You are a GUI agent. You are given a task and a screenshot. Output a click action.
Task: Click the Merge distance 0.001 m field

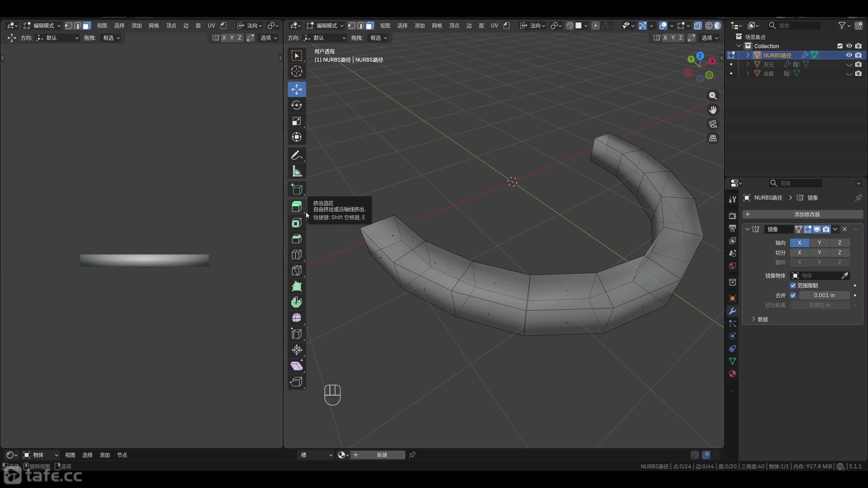point(824,296)
